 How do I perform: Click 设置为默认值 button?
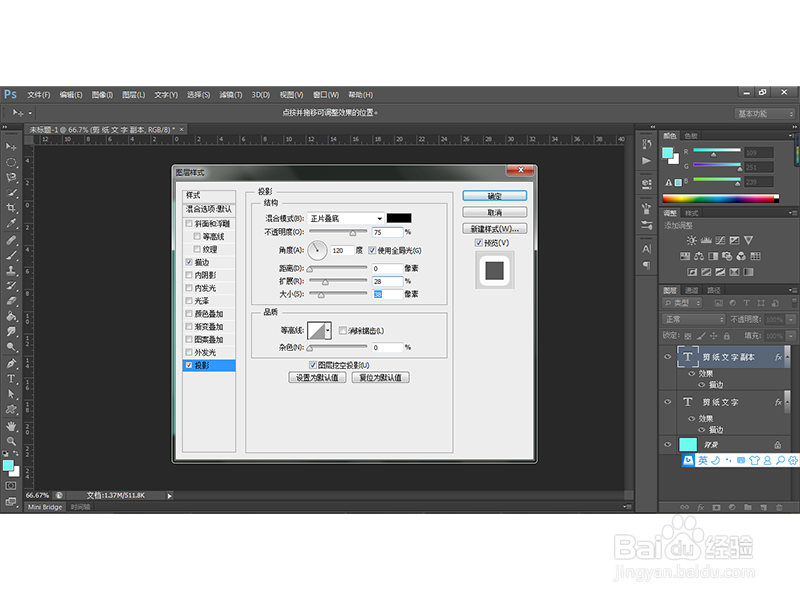(317, 378)
